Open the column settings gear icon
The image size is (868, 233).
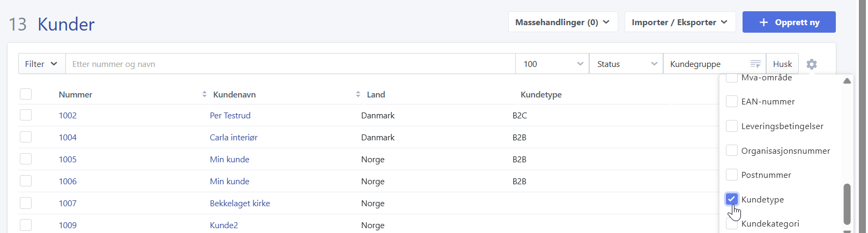(x=811, y=64)
